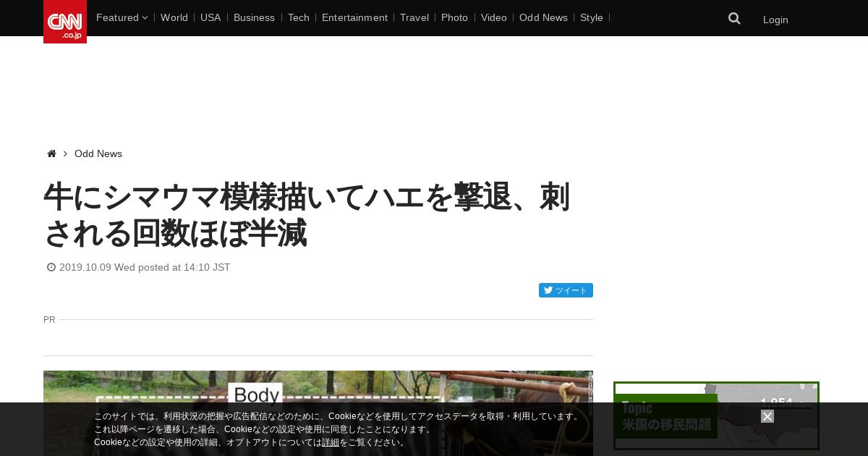The width and height of the screenshot is (868, 456).
Task: Select Odd News in the navigation bar
Action: pos(543,17)
